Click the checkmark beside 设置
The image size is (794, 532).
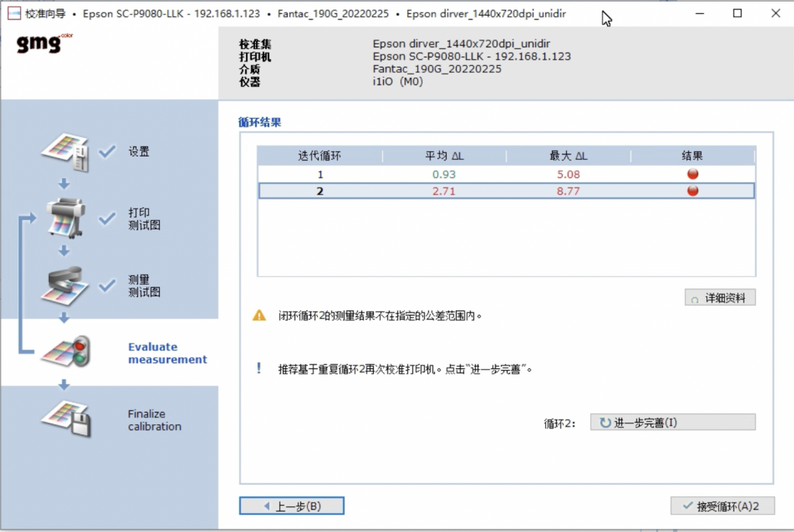point(107,151)
